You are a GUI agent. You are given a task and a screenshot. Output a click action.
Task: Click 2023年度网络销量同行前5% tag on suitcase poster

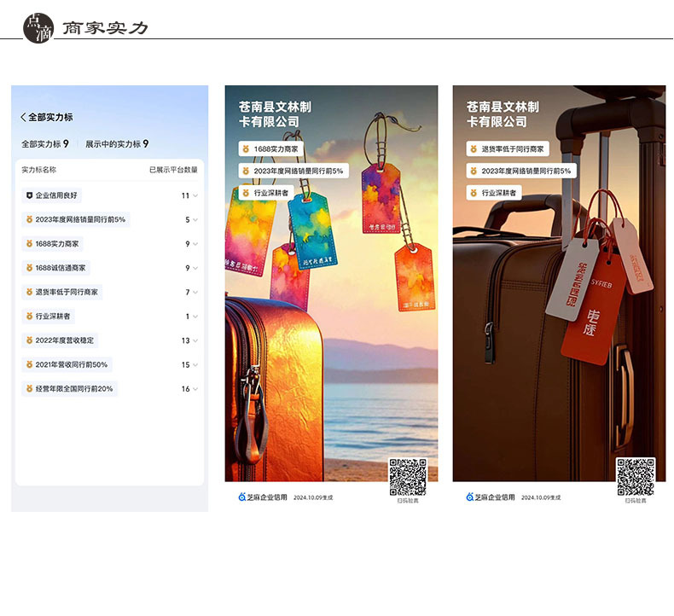(x=521, y=171)
